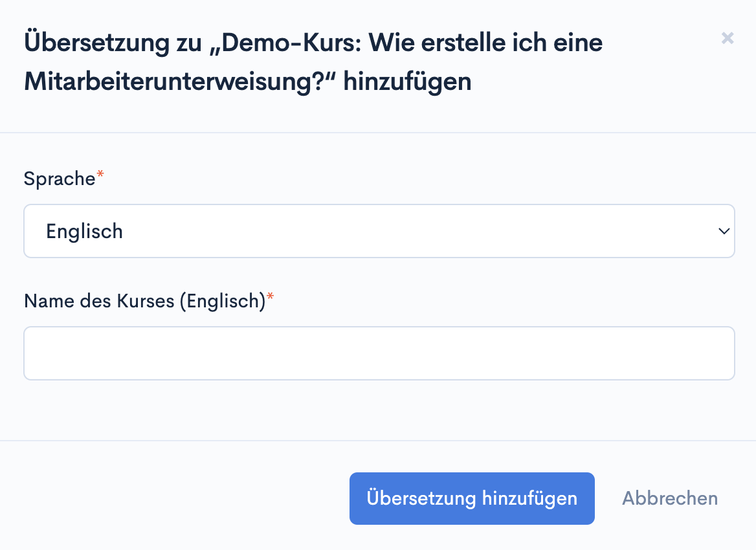Click the selected value "Englisch" in the dropdown
The height and width of the screenshot is (550, 756).
[x=84, y=231]
